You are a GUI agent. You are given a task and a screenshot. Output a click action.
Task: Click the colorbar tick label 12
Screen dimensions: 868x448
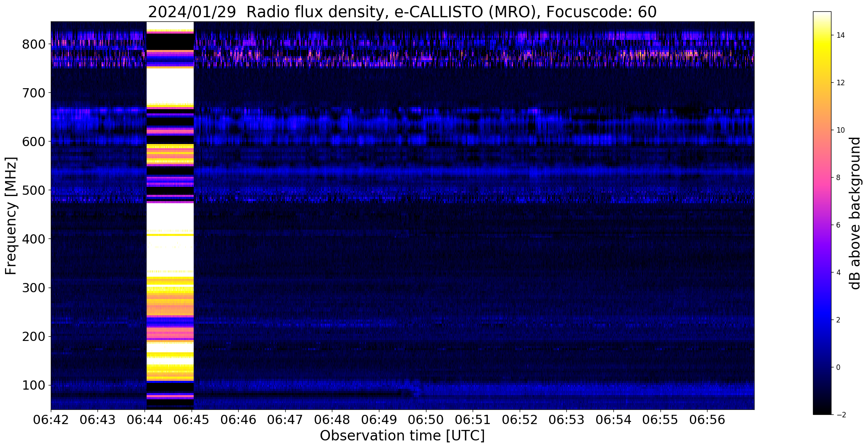pyautogui.click(x=841, y=83)
